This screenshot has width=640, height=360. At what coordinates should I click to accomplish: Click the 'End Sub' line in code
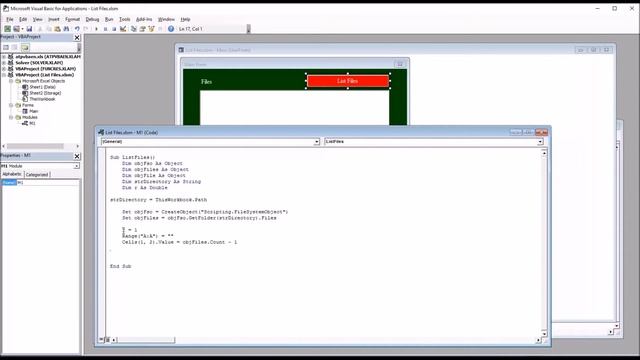tap(120, 266)
